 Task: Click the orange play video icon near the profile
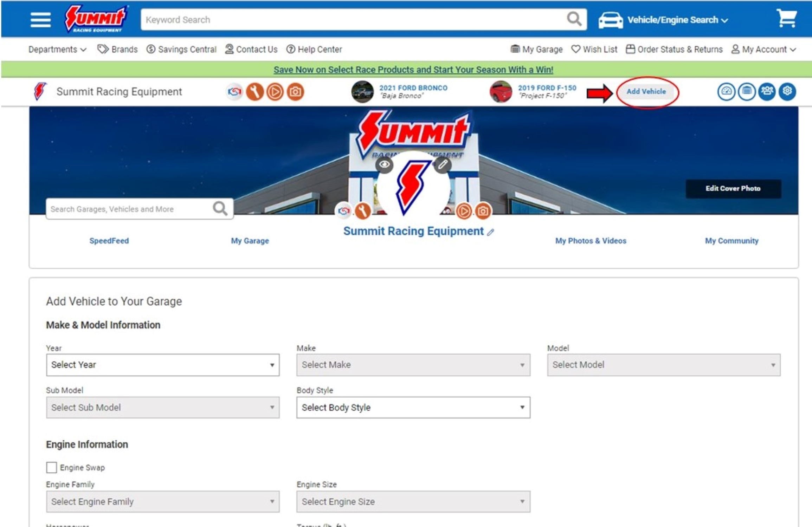(x=275, y=92)
